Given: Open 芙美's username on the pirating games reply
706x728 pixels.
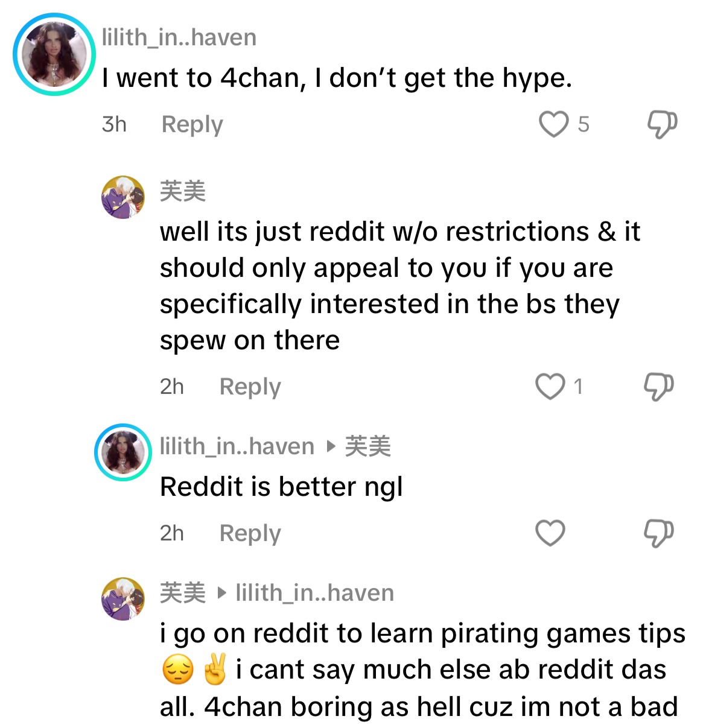Looking at the screenshot, I should [x=183, y=593].
